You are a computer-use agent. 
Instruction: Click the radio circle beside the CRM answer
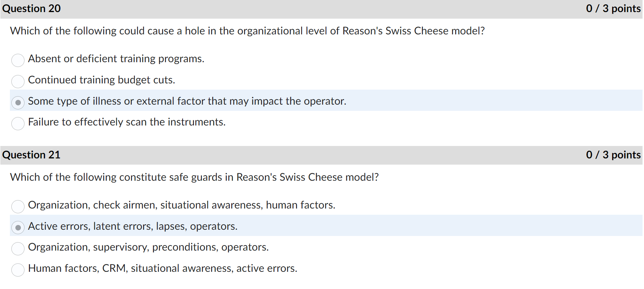[18, 270]
